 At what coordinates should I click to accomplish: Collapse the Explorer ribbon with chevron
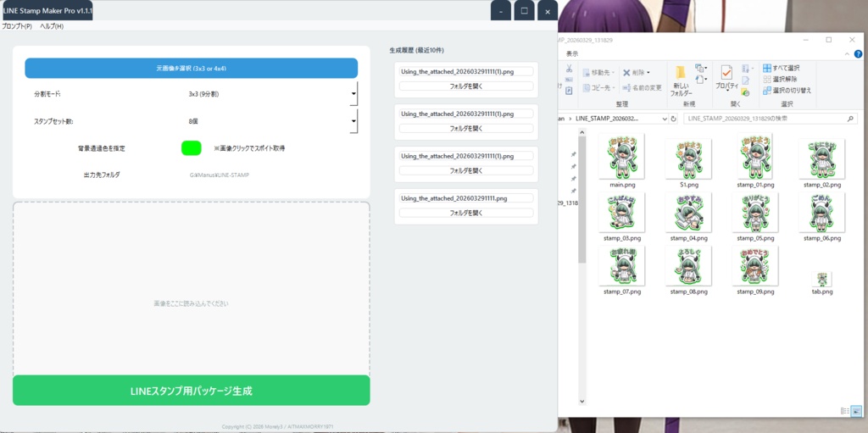click(848, 53)
